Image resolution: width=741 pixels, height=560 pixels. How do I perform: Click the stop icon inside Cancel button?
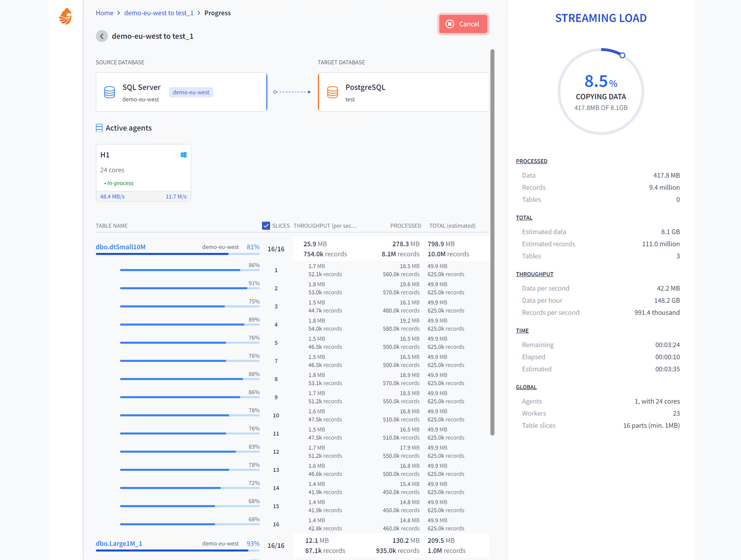click(x=450, y=24)
